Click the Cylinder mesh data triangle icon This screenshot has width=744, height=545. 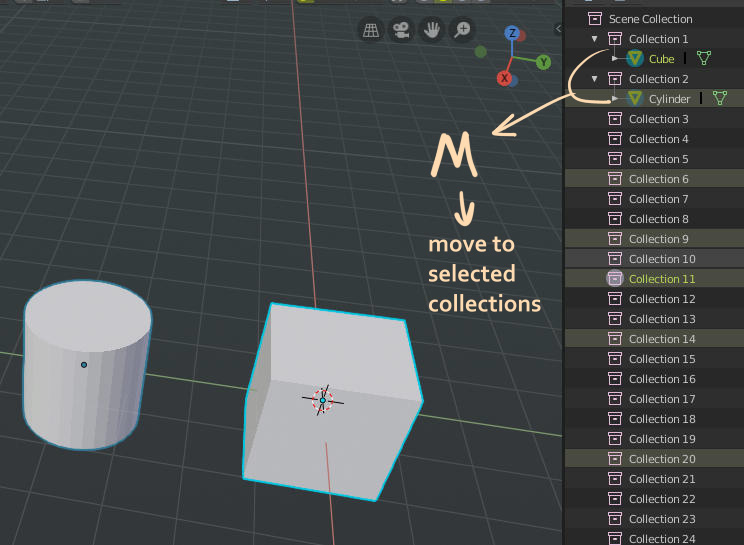click(720, 98)
